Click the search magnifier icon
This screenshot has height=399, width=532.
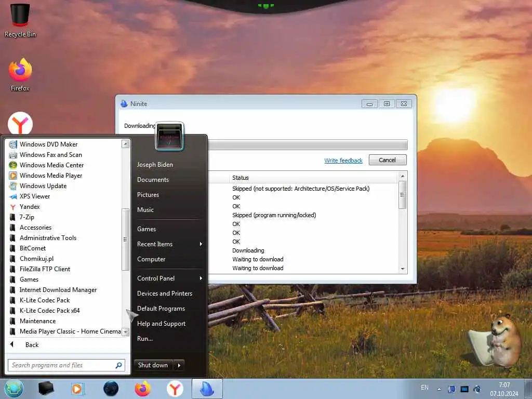click(119, 365)
